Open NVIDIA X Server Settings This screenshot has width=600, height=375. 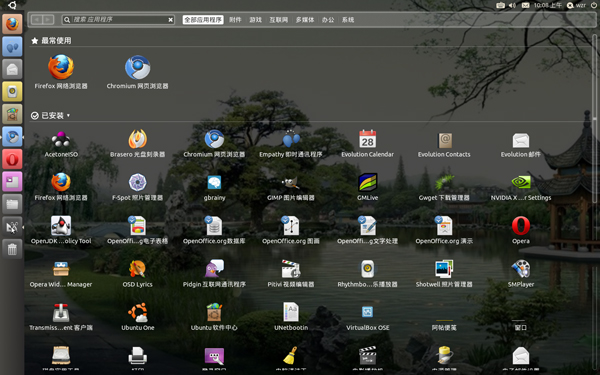coord(521,188)
